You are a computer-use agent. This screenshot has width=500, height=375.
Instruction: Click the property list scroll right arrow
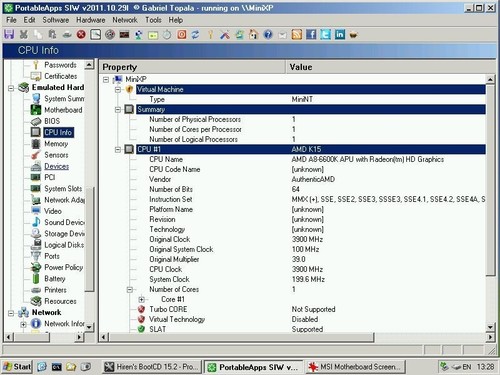(490, 337)
